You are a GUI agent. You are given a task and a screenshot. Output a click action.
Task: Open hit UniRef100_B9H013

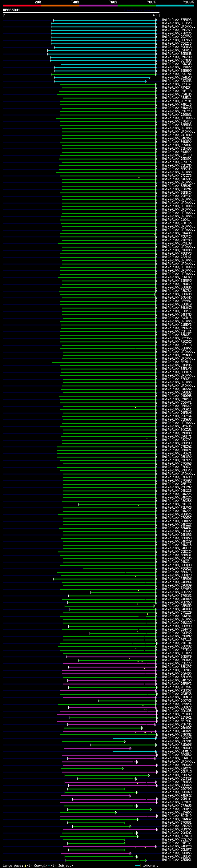pyautogui.click(x=176, y=50)
